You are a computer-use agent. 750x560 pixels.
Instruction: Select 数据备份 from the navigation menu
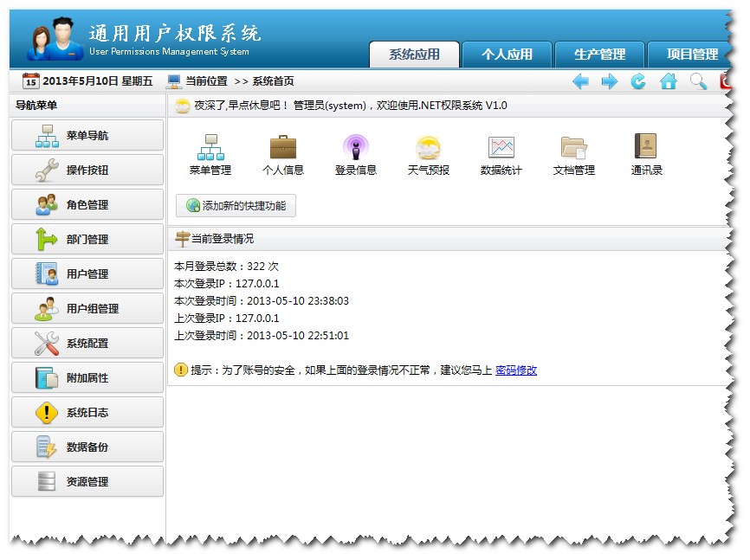point(87,447)
